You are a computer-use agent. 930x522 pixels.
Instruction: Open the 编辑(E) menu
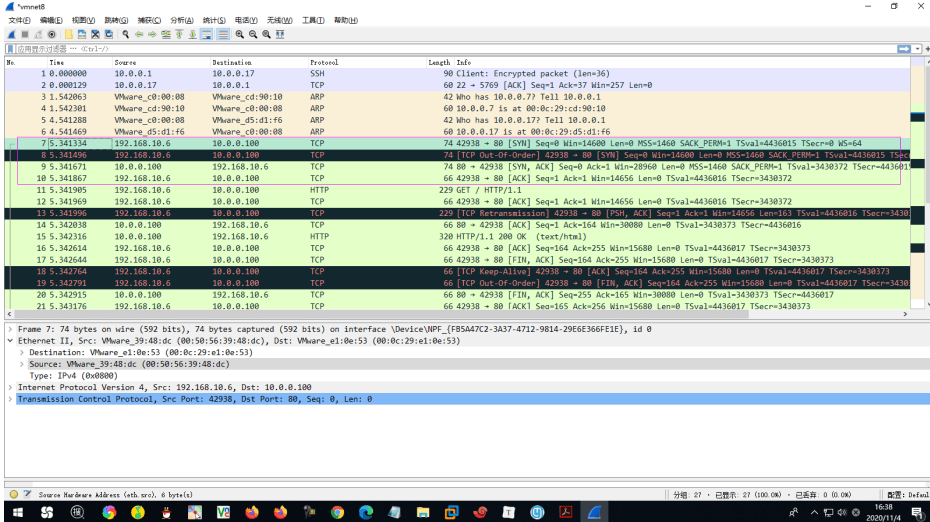click(x=51, y=20)
